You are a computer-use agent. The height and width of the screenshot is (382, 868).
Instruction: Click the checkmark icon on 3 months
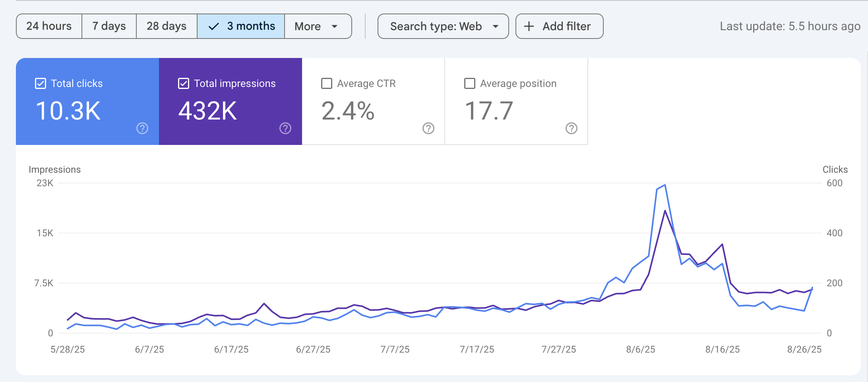[214, 27]
